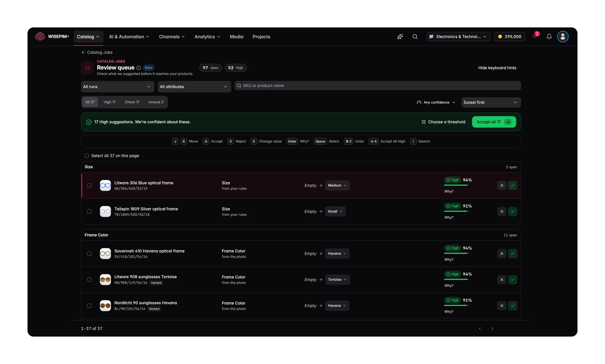Click the Litware 908 Tortoise 94% confidence bar
The height and width of the screenshot is (364, 605).
(456, 279)
